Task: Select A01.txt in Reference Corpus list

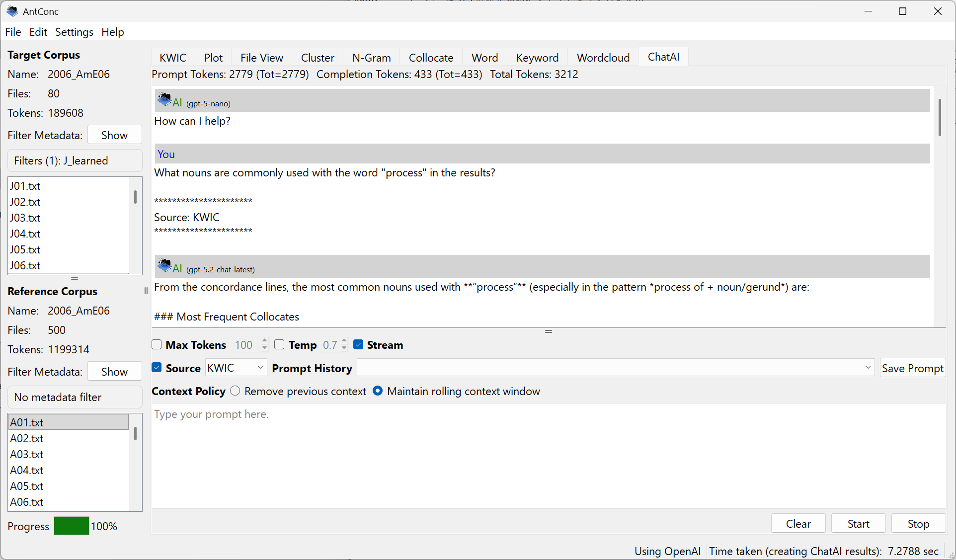Action: [69, 422]
